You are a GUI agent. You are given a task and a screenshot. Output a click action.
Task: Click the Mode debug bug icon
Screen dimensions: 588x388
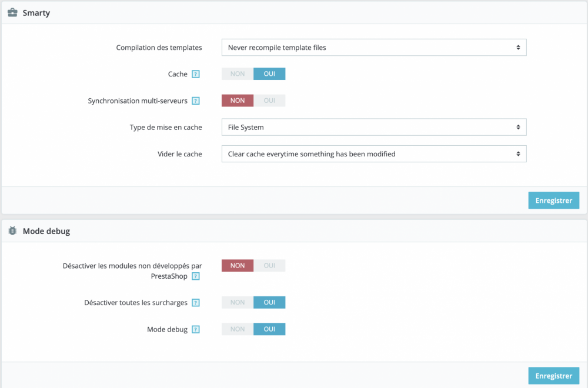[12, 231]
